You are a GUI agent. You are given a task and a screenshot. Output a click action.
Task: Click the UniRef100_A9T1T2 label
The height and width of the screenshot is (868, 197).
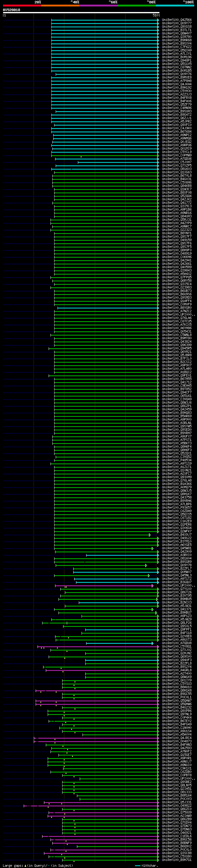click(176, 579)
